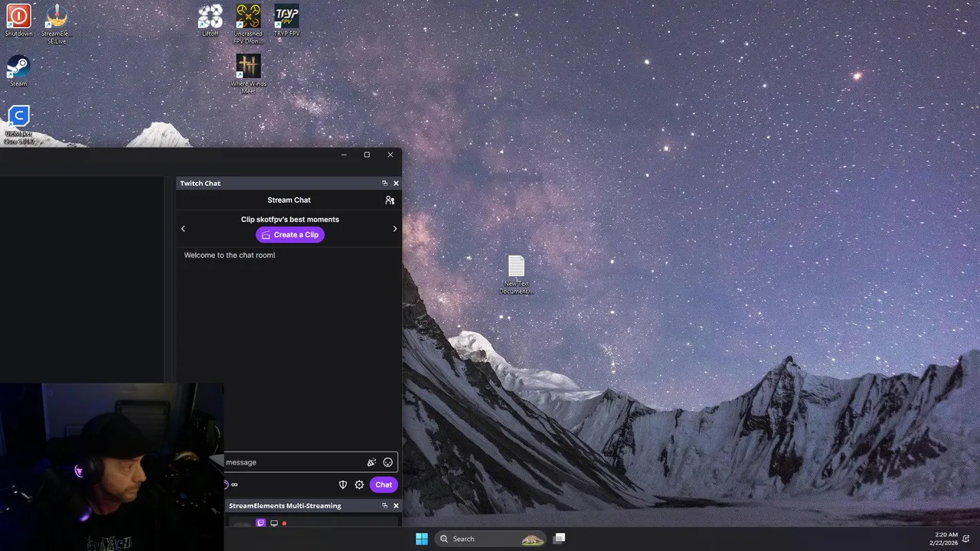
Task: Click the Create a Clip button
Action: (x=289, y=235)
